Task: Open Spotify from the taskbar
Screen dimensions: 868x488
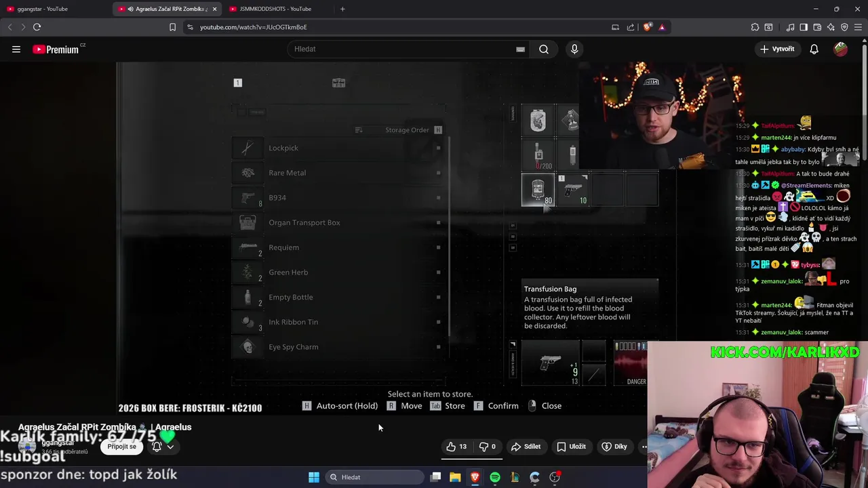Action: 495,477
